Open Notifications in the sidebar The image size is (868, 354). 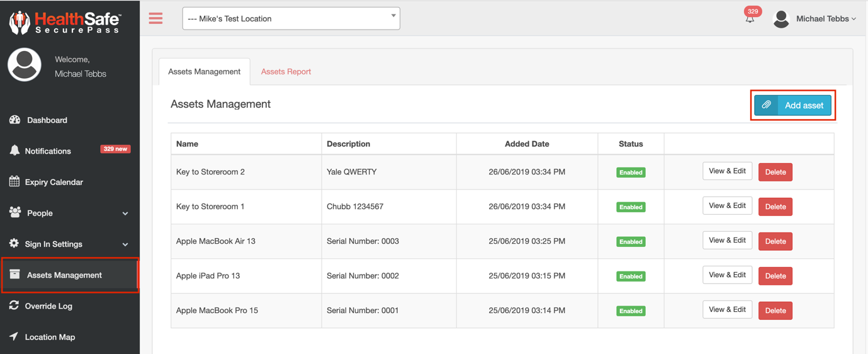coord(48,151)
